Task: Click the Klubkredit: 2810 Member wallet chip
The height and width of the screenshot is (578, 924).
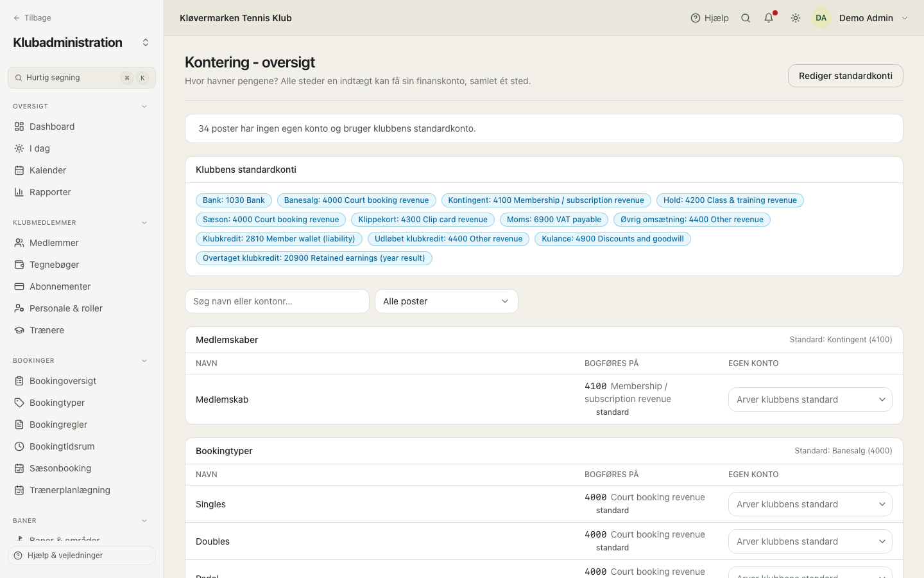Action: (x=279, y=239)
